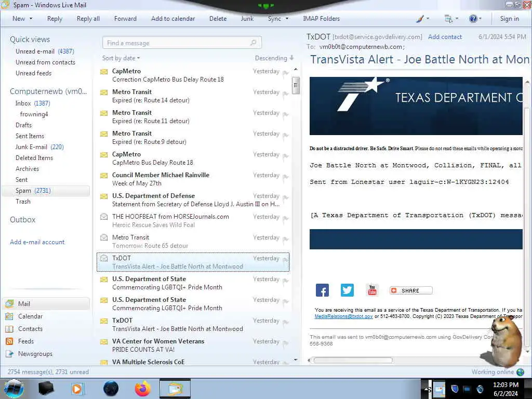Screen dimensions: 532x399
Task: Flag the CapMetro Correction Bus Delay message
Action: [286, 72]
